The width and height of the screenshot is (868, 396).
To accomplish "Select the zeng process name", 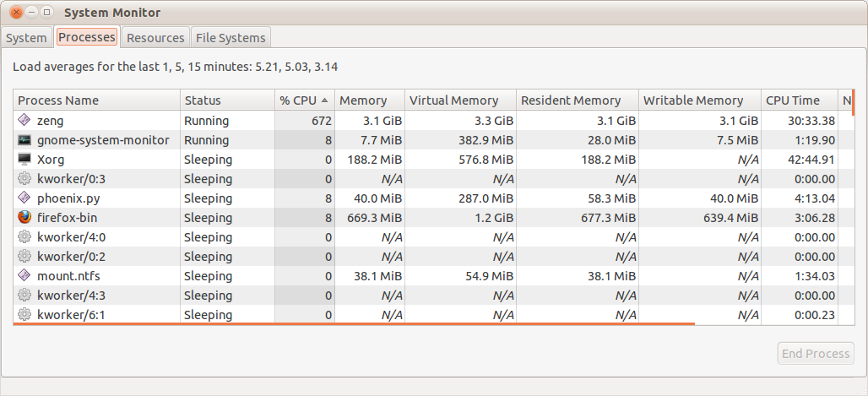I will [51, 120].
